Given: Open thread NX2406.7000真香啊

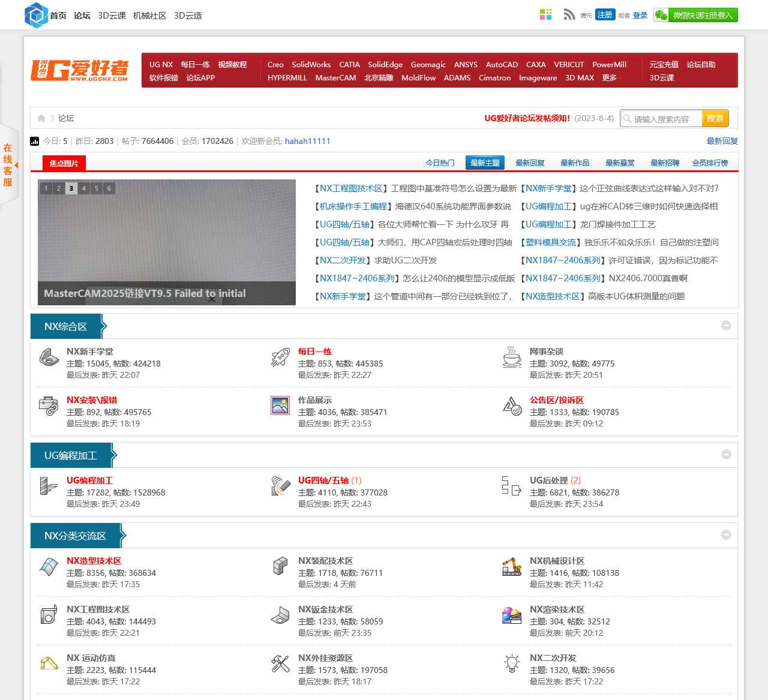Looking at the screenshot, I should coord(648,278).
